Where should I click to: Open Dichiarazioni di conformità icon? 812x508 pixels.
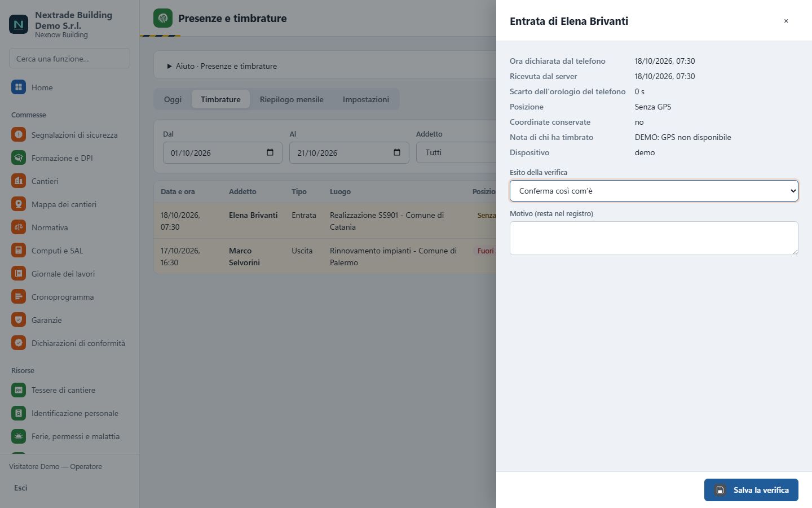tap(19, 343)
